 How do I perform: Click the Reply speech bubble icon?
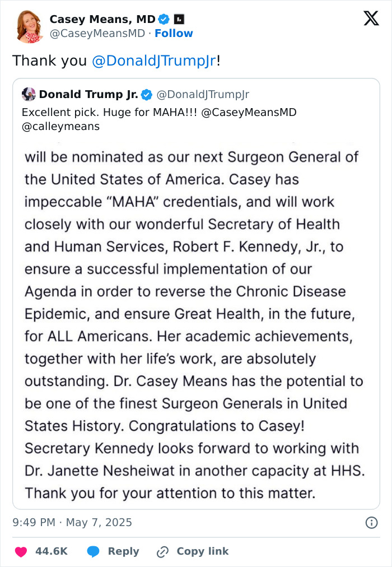(93, 551)
